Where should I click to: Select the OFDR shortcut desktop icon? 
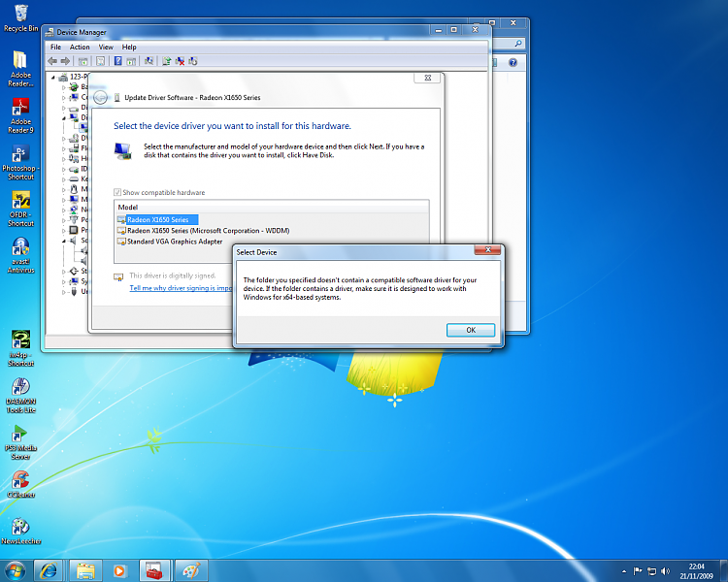21,209
